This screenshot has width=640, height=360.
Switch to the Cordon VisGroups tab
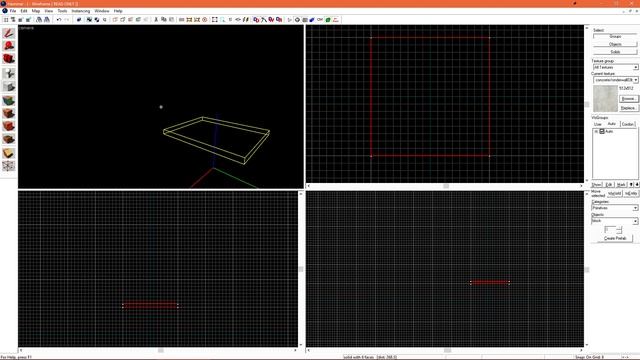click(628, 124)
